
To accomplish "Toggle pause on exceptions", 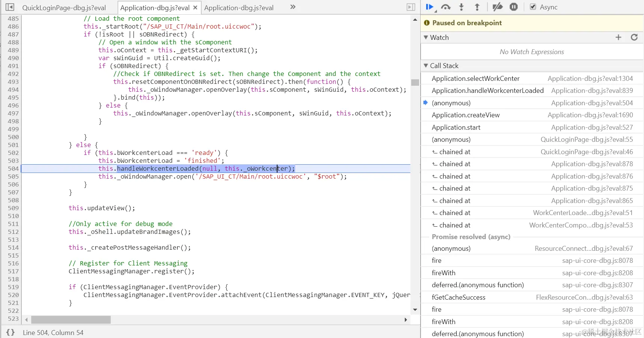I will (x=514, y=7).
